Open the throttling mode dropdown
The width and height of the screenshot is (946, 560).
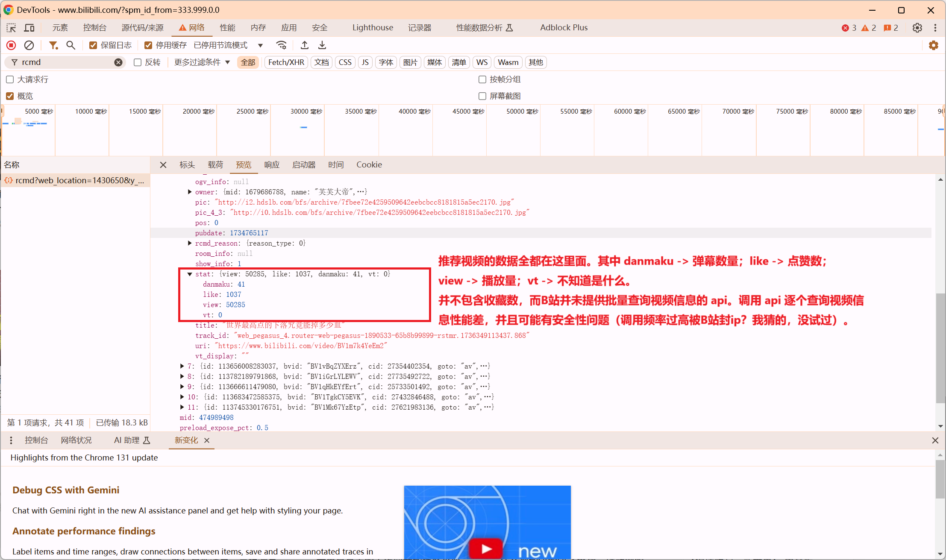(228, 45)
